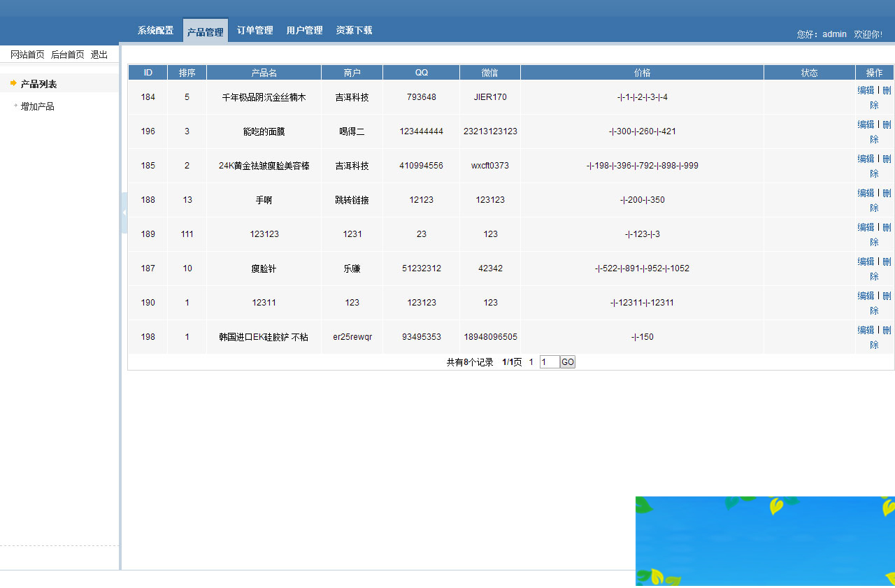Click page 1 in the pagination bar
This screenshot has width=895, height=588.
pyautogui.click(x=531, y=362)
